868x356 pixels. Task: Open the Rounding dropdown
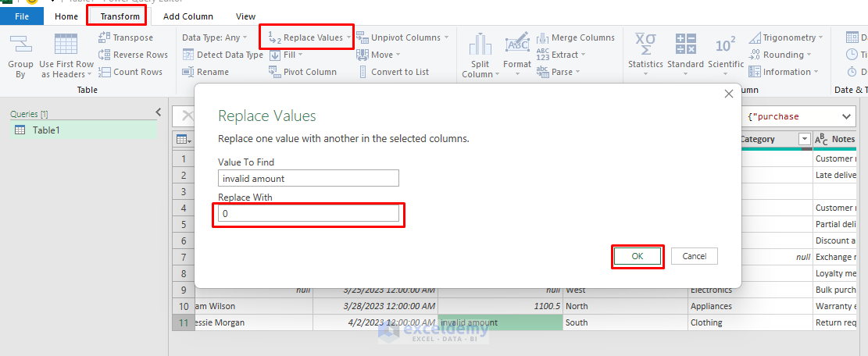[780, 55]
